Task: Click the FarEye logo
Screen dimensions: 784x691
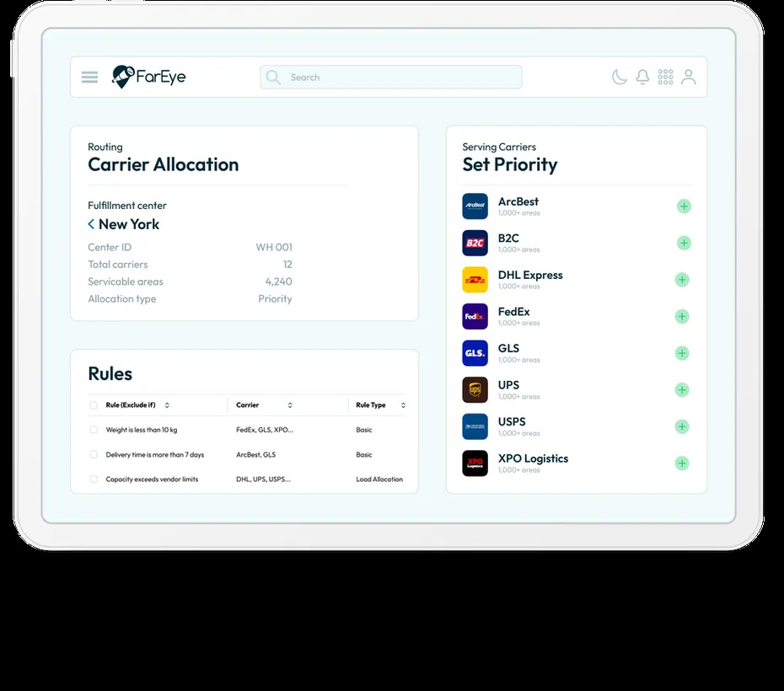Action: click(148, 77)
